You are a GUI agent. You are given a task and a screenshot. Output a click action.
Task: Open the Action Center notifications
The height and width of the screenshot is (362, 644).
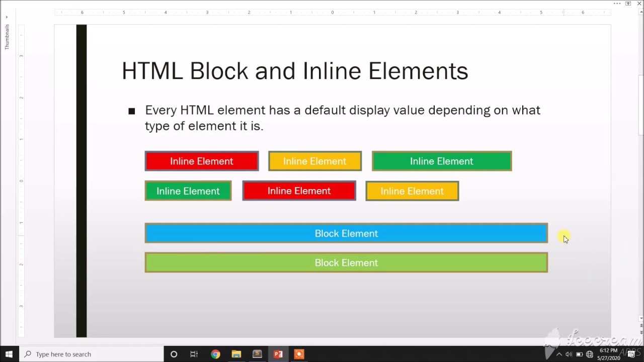point(631,354)
